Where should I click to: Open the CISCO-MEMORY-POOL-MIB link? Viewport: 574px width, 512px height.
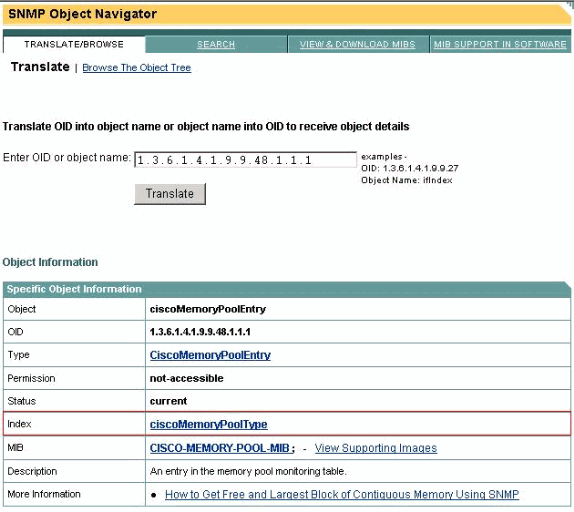pyautogui.click(x=220, y=448)
